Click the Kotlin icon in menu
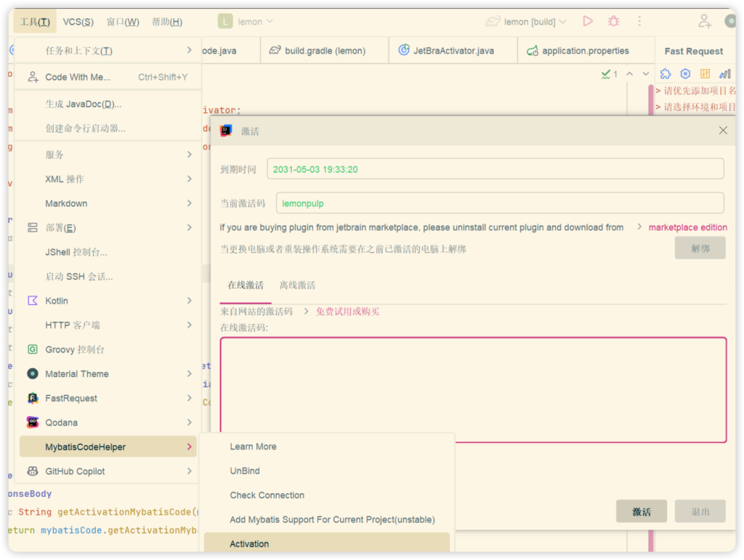The width and height of the screenshot is (744, 560). pyautogui.click(x=32, y=301)
